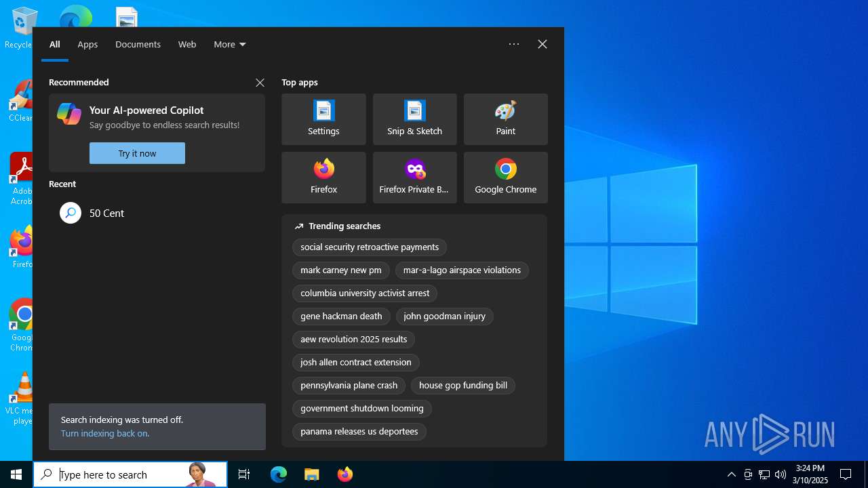Viewport: 868px width, 488px height.
Task: Open Firefox Private Browsing tile
Action: pos(414,178)
